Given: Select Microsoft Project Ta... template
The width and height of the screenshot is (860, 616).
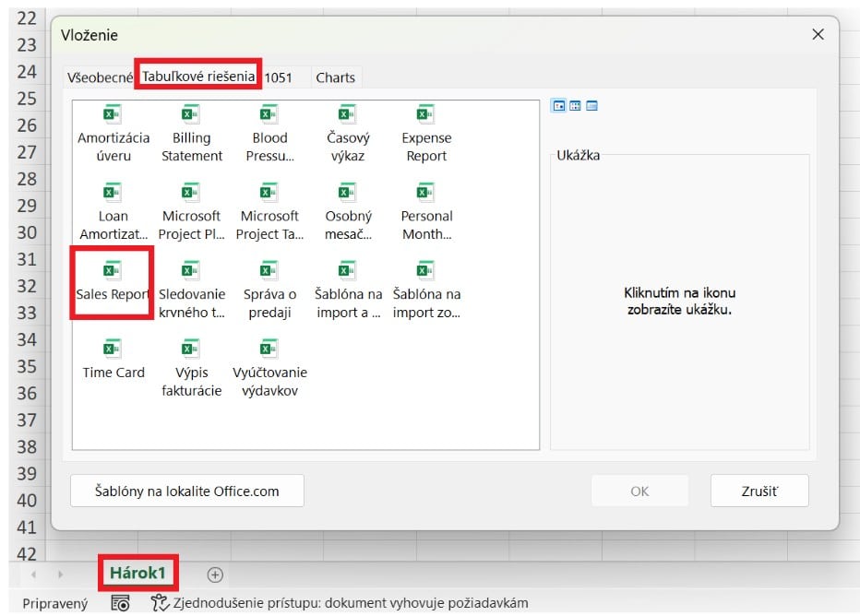Looking at the screenshot, I should [x=269, y=212].
